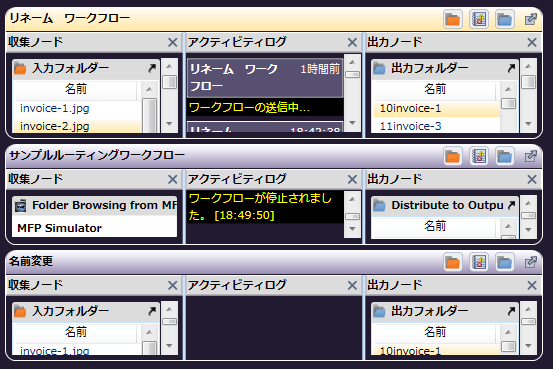Open blue folder icon in サンプルルーティングワークフロー header

(505, 156)
